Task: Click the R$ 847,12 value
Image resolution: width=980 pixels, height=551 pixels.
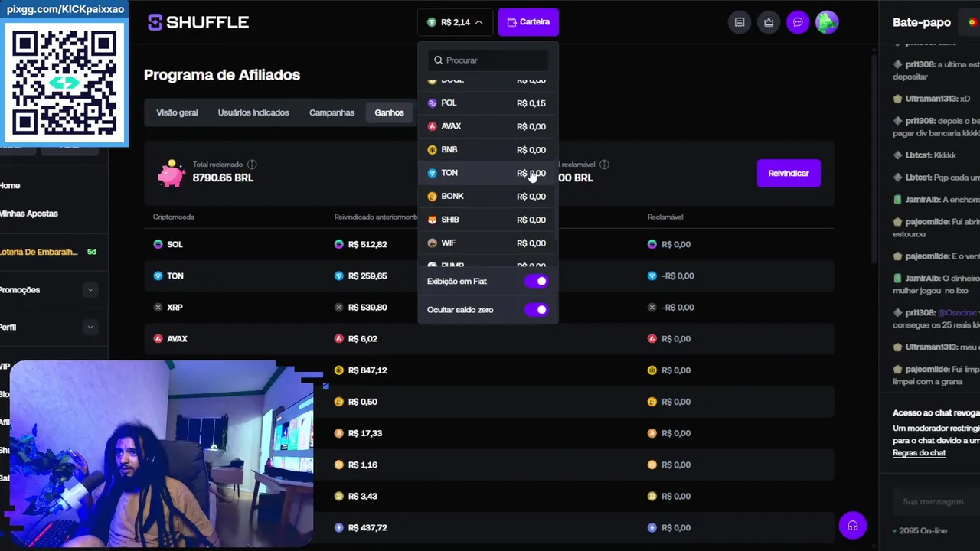Action: tap(367, 370)
